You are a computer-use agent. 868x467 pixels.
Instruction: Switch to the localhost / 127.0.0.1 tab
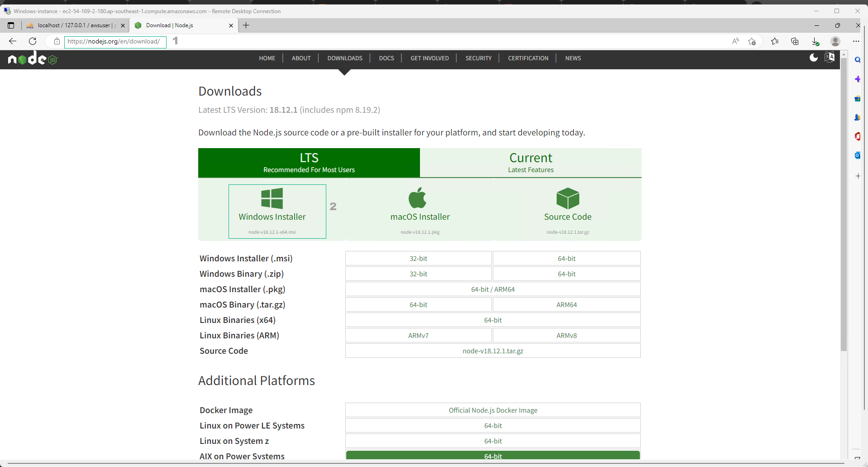(75, 25)
